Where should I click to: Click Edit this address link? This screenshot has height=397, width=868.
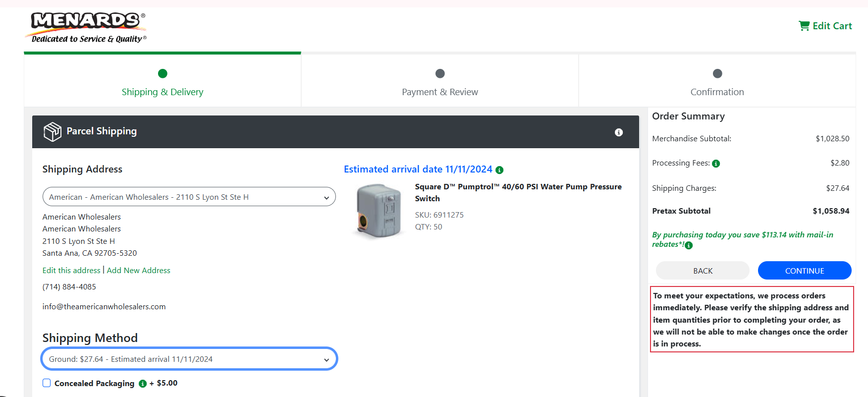tap(71, 271)
